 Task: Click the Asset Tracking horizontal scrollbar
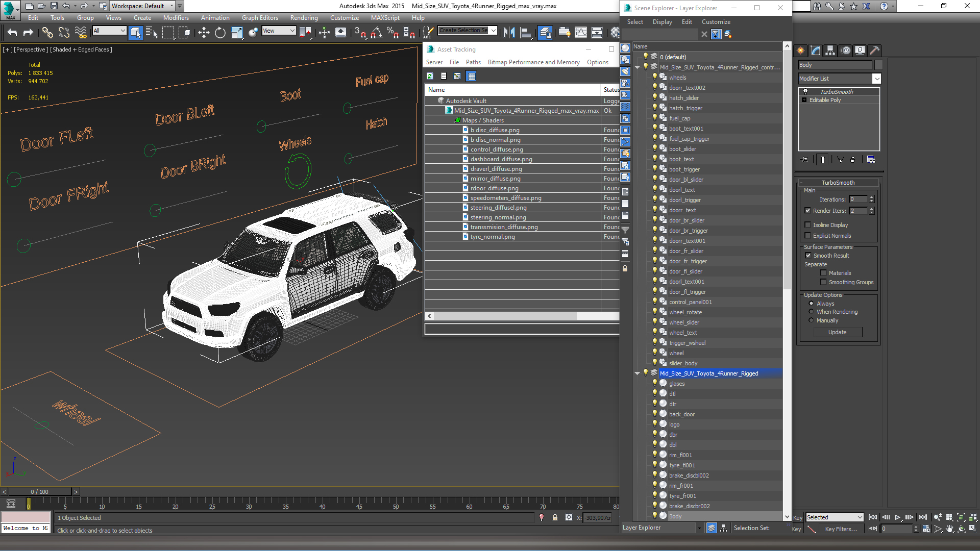[x=505, y=316]
